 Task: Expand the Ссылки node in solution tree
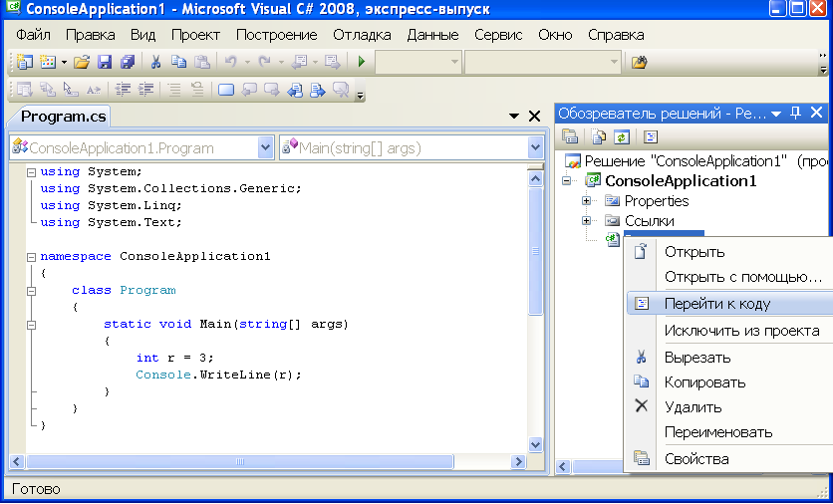pos(587,220)
